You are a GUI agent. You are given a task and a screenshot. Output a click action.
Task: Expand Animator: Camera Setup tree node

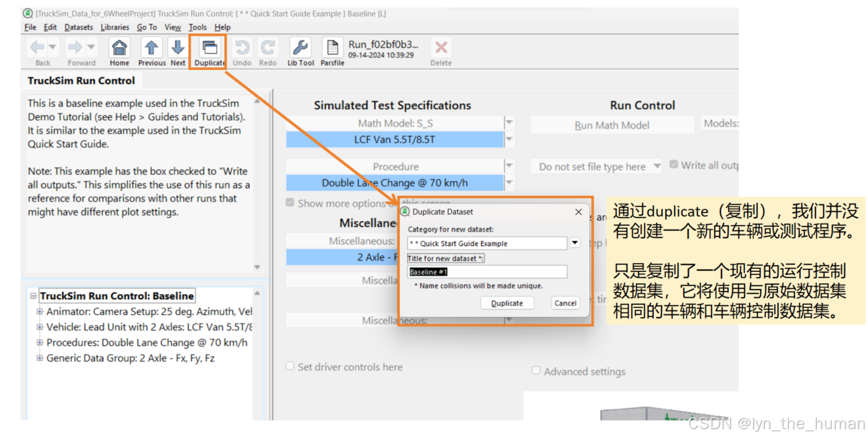click(40, 312)
